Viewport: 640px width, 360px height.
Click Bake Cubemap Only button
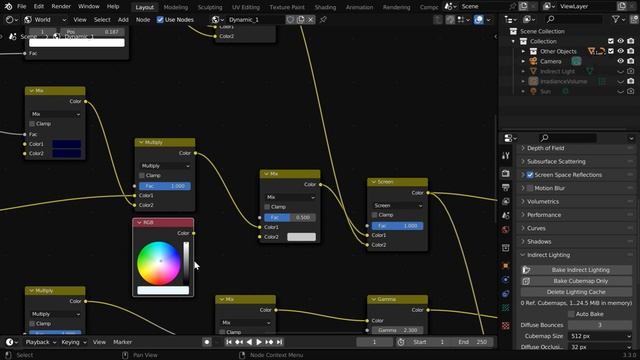click(x=576, y=281)
